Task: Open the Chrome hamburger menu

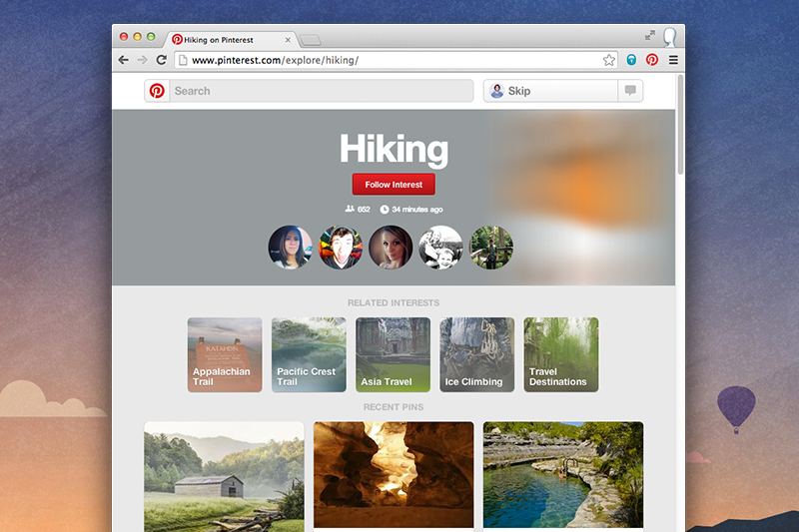Action: (x=673, y=60)
